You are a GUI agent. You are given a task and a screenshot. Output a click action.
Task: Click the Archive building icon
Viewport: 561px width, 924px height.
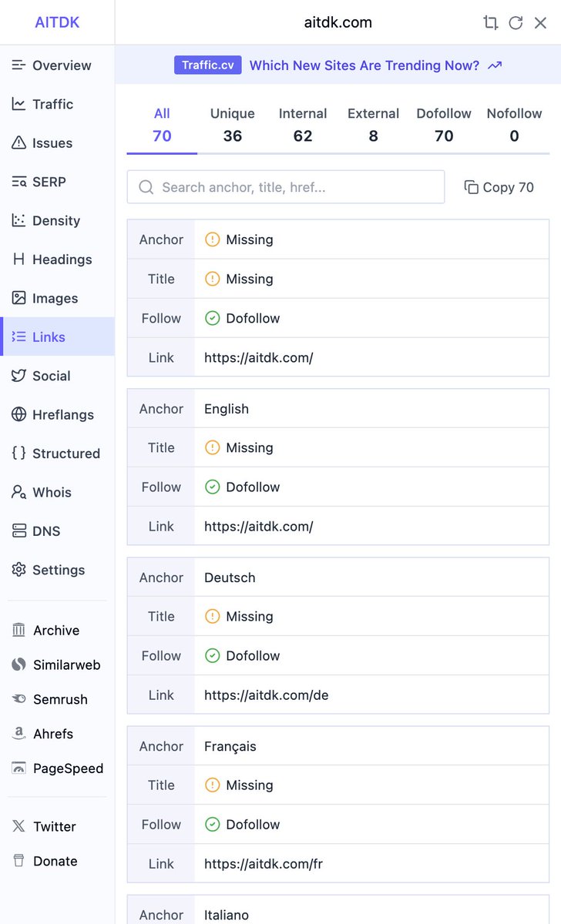(18, 630)
